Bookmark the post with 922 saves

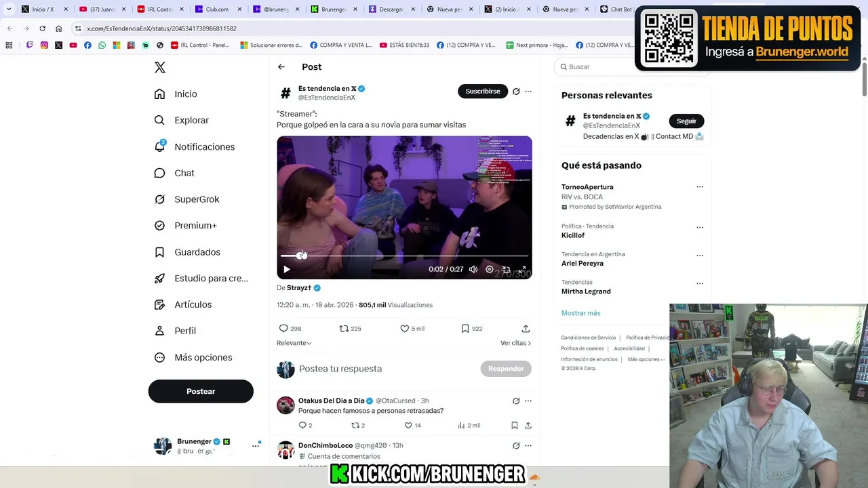coord(471,329)
